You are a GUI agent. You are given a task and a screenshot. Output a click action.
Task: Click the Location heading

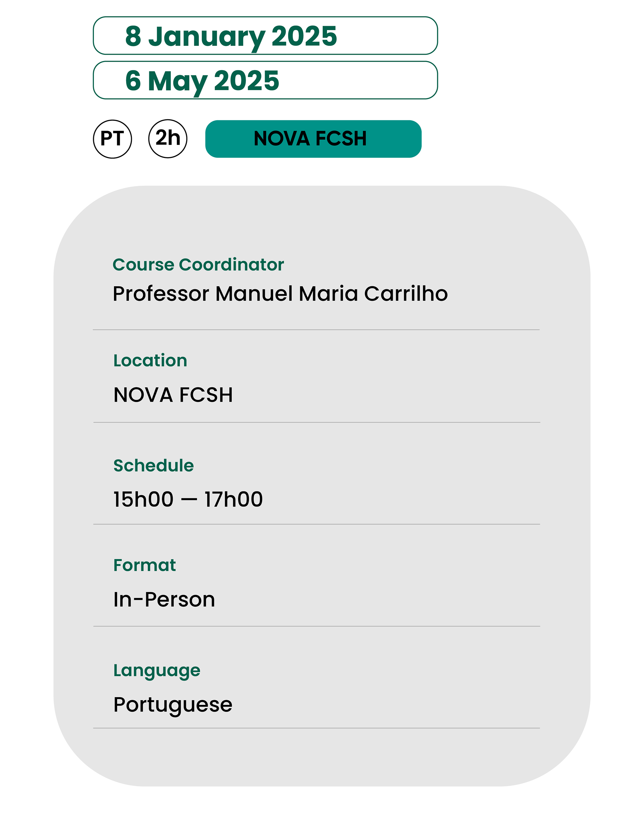[x=150, y=360]
